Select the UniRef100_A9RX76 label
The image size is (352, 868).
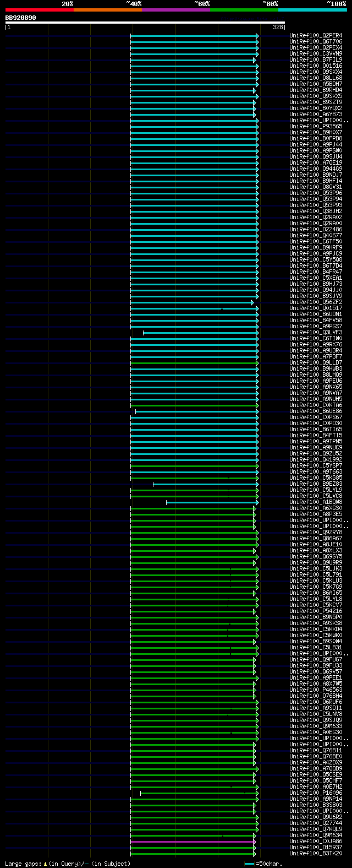coord(316,345)
